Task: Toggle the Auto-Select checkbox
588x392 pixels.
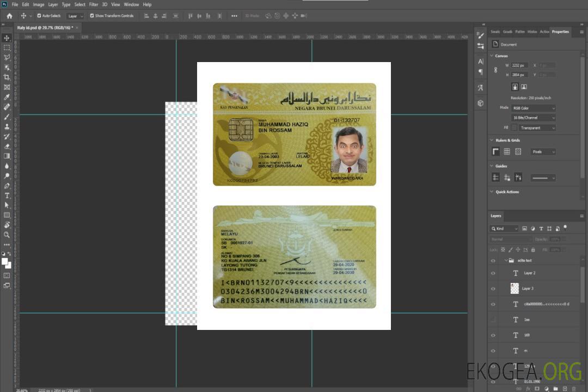Action: tap(39, 16)
